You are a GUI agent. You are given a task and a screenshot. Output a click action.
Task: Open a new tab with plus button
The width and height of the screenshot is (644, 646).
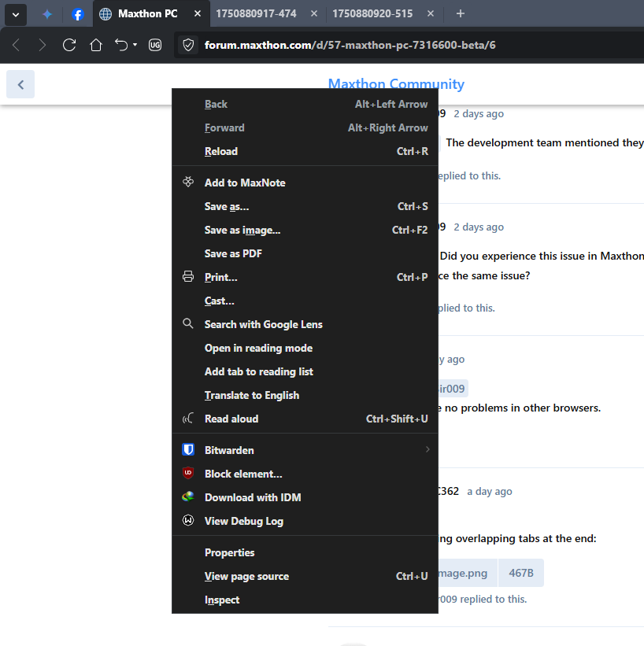pos(460,13)
